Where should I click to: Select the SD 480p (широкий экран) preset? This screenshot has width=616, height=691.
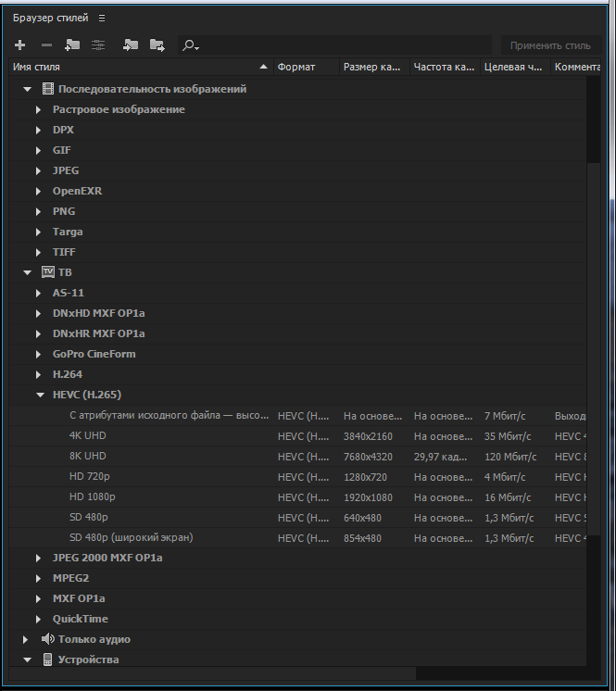[x=132, y=537]
